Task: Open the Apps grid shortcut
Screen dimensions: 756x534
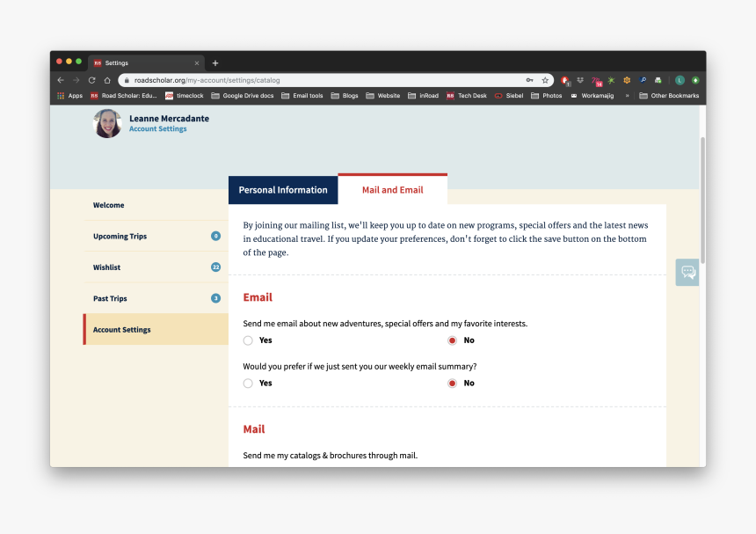Action: tap(70, 96)
